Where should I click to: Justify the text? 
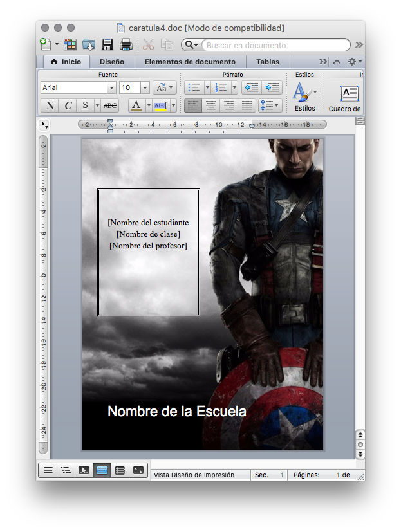247,105
